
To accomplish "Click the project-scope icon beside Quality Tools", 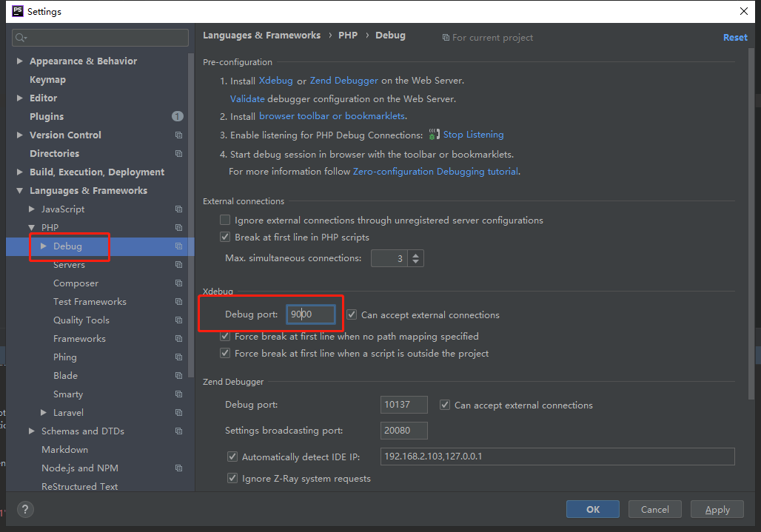I will point(178,320).
